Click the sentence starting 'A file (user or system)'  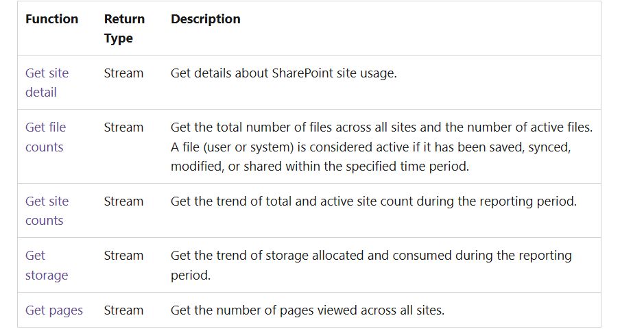tap(370, 147)
